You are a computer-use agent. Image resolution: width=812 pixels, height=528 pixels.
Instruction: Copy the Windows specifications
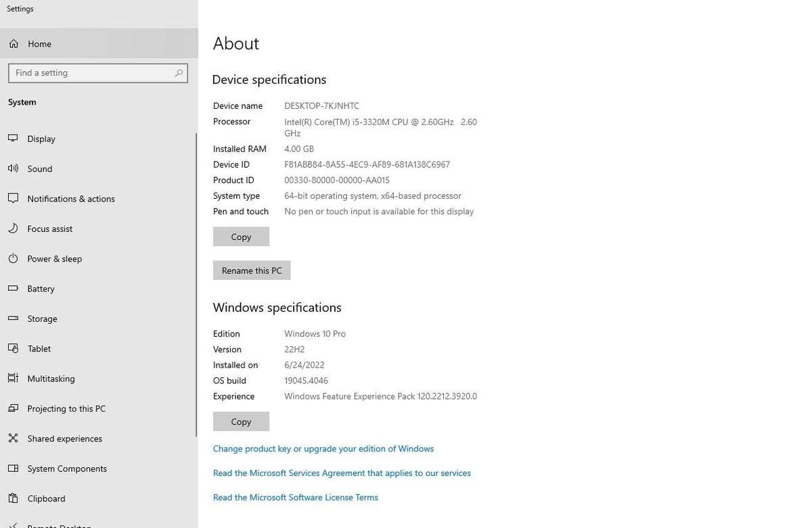[x=241, y=422]
